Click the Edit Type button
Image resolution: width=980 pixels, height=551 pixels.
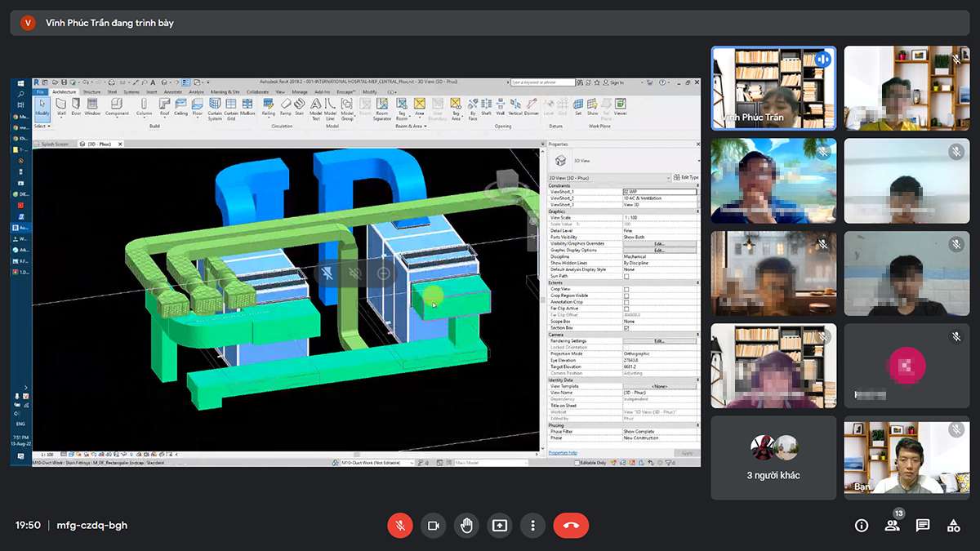686,177
